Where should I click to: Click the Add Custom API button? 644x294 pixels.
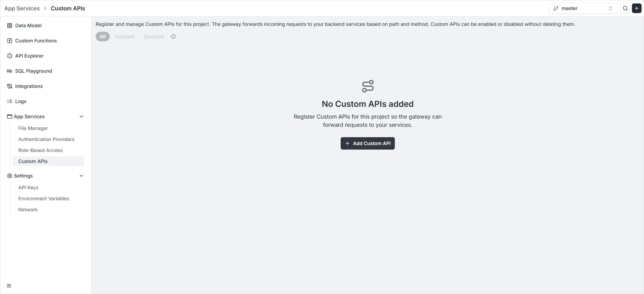click(x=368, y=143)
